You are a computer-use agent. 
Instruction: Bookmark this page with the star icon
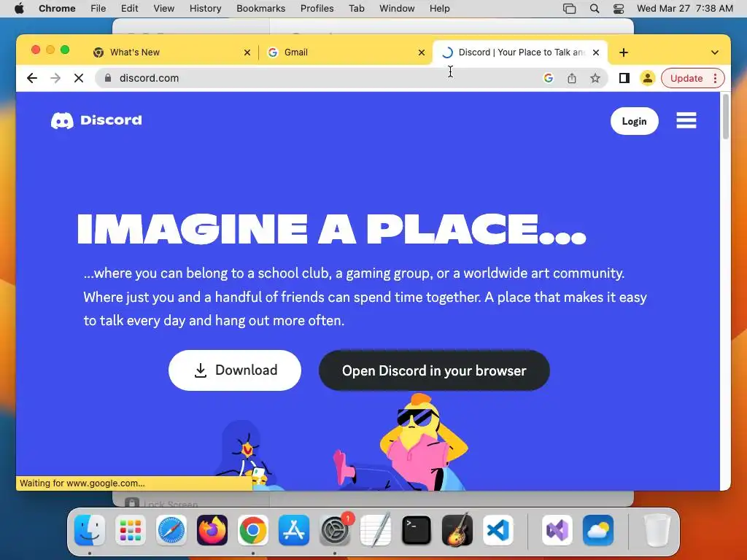(595, 78)
